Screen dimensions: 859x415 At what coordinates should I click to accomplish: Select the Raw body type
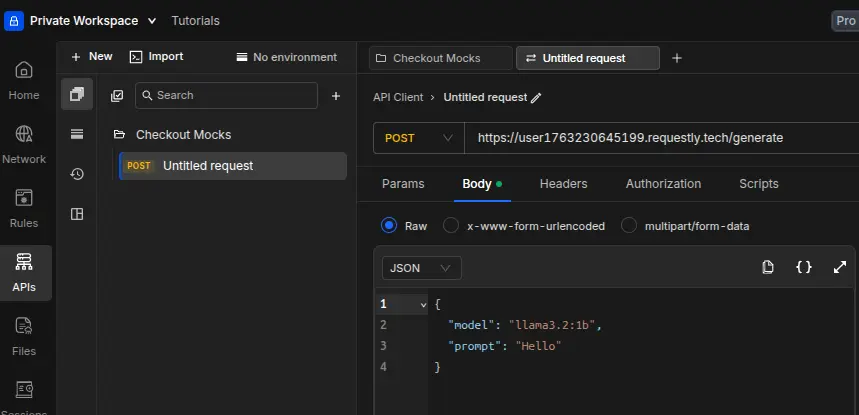(x=389, y=225)
